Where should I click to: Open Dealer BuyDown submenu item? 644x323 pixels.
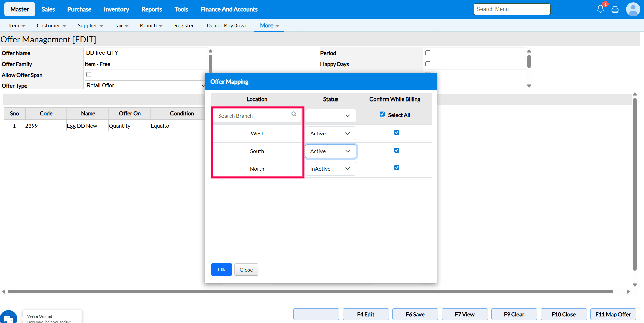pyautogui.click(x=227, y=26)
